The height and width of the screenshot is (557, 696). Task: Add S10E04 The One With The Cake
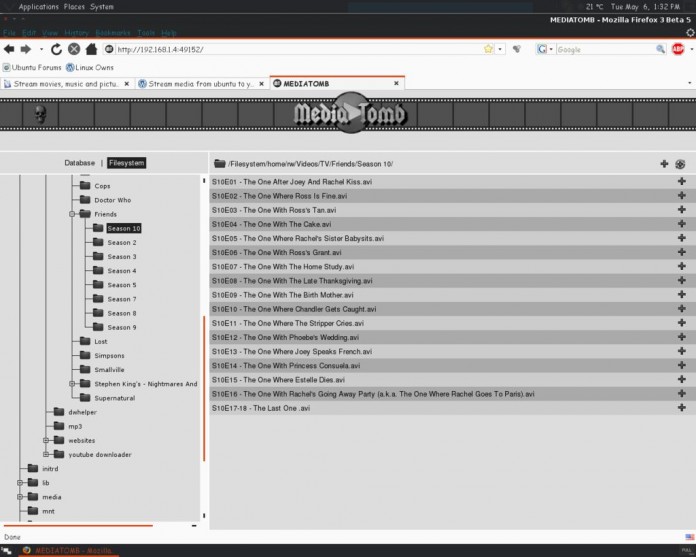coord(682,224)
